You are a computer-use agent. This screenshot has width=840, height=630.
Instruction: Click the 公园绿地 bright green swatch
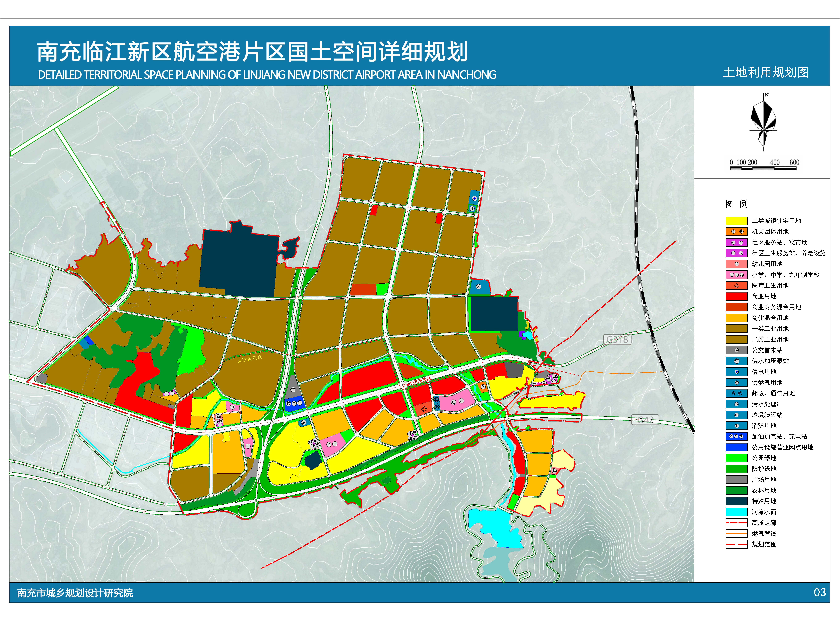point(736,458)
